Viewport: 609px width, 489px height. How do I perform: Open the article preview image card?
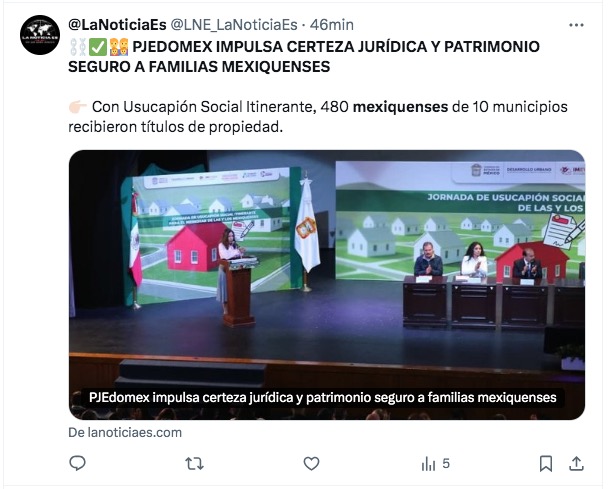(327, 285)
